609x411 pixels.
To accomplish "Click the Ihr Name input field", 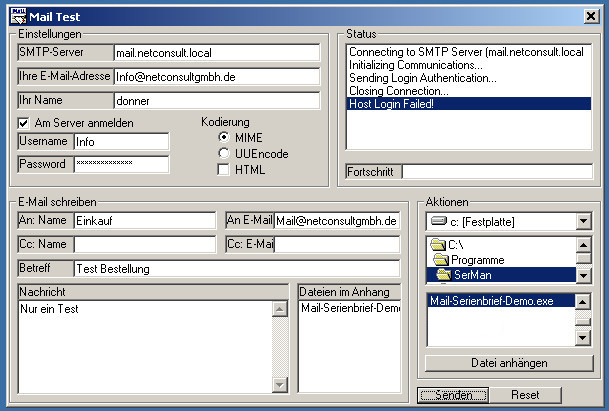I will coord(217,101).
